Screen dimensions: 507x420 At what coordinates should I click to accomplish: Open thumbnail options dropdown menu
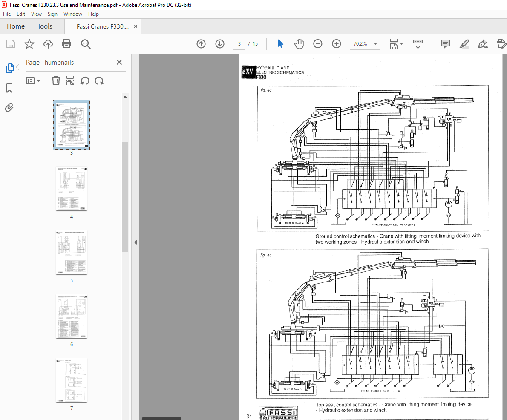point(33,81)
